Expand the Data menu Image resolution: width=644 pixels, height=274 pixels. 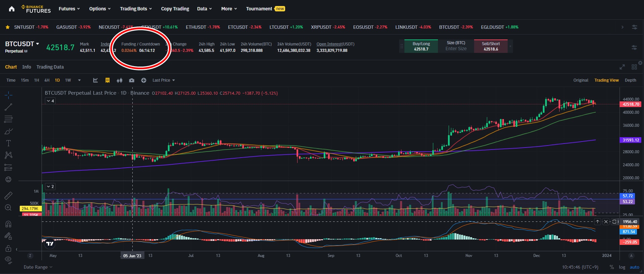point(204,9)
